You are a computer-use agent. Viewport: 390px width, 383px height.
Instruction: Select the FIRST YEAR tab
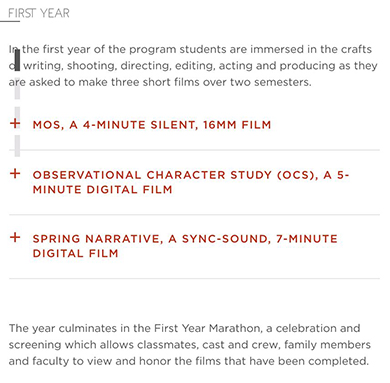point(39,13)
